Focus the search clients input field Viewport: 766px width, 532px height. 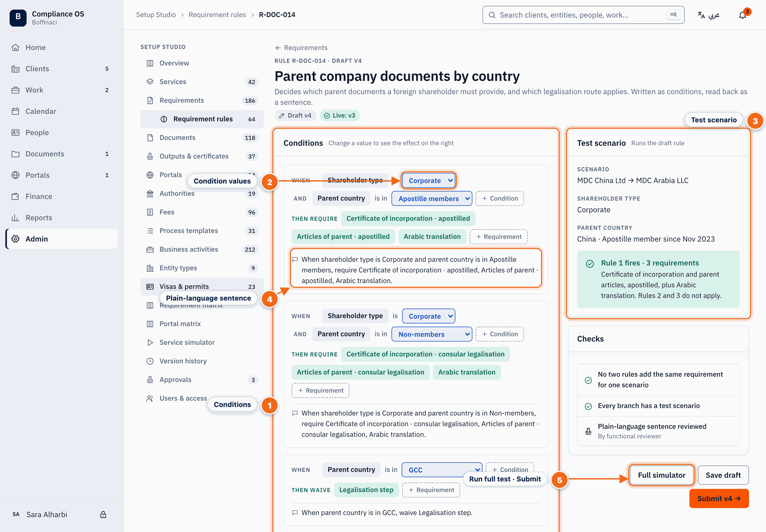click(x=583, y=15)
